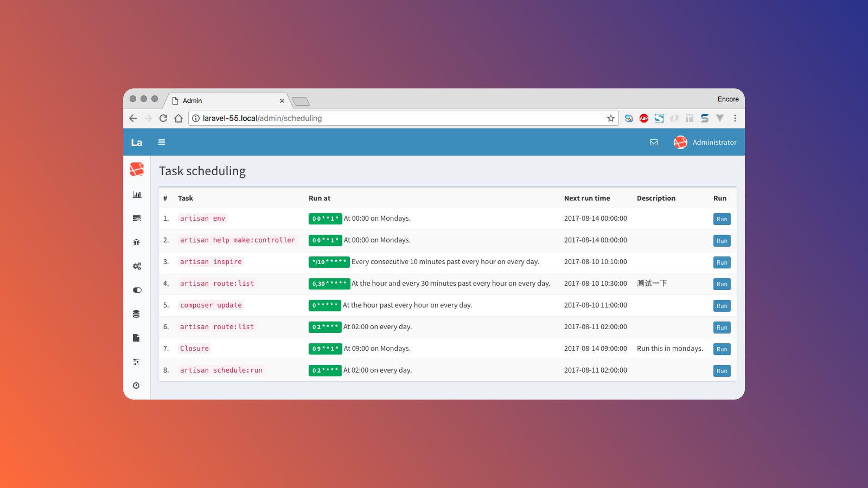Click the La logo link in header
The width and height of the screenshot is (868, 488).
click(137, 142)
